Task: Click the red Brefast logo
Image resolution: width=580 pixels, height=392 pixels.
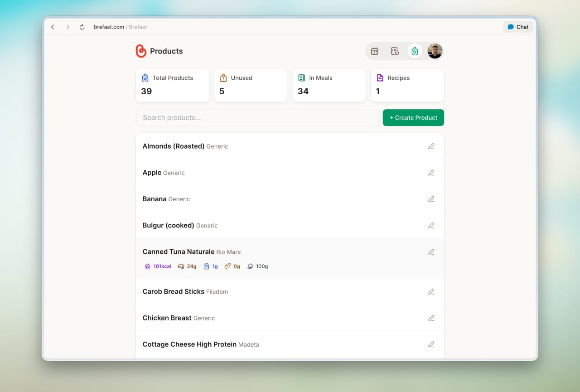Action: pyautogui.click(x=141, y=51)
